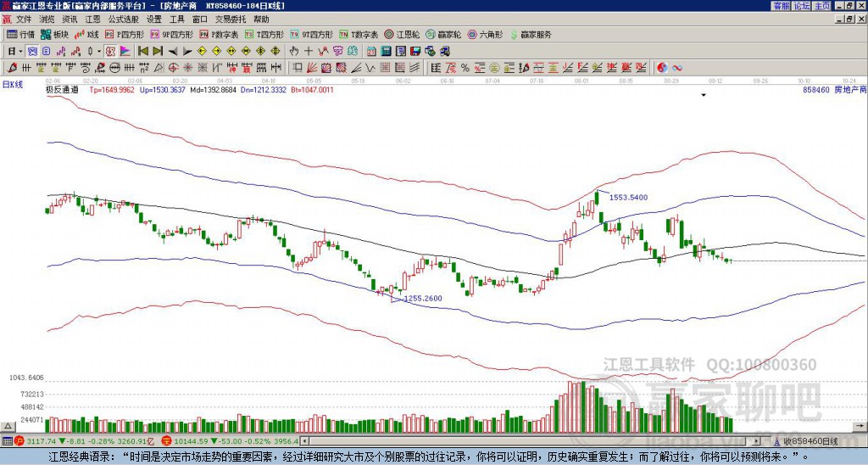Open the T四方形 tool

[x=264, y=34]
